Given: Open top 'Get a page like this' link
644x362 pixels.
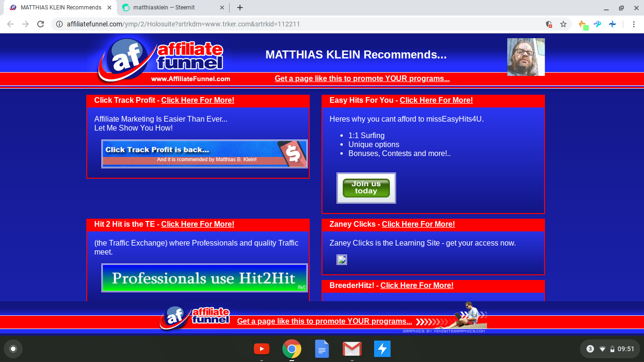Looking at the screenshot, I should pos(362,79).
